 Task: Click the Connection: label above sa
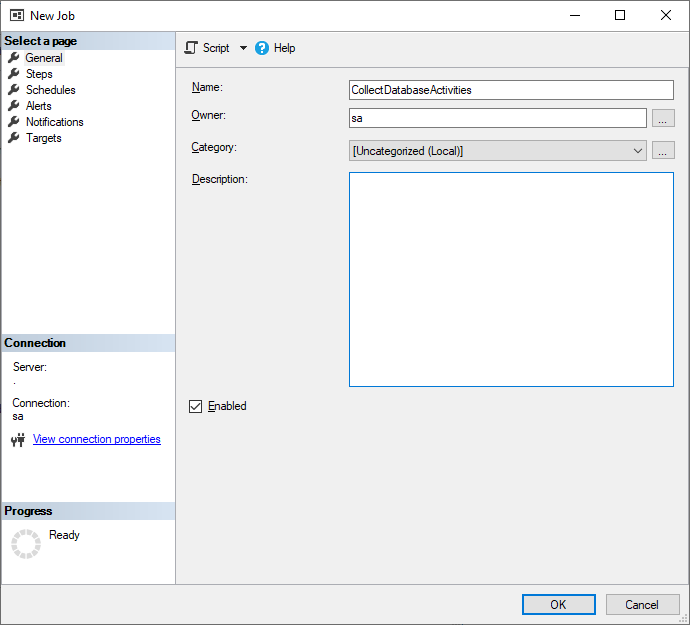(41, 403)
